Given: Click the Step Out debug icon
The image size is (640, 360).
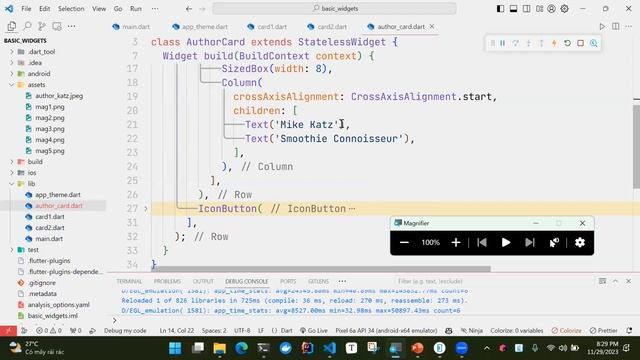Looking at the screenshot, I should click(541, 43).
